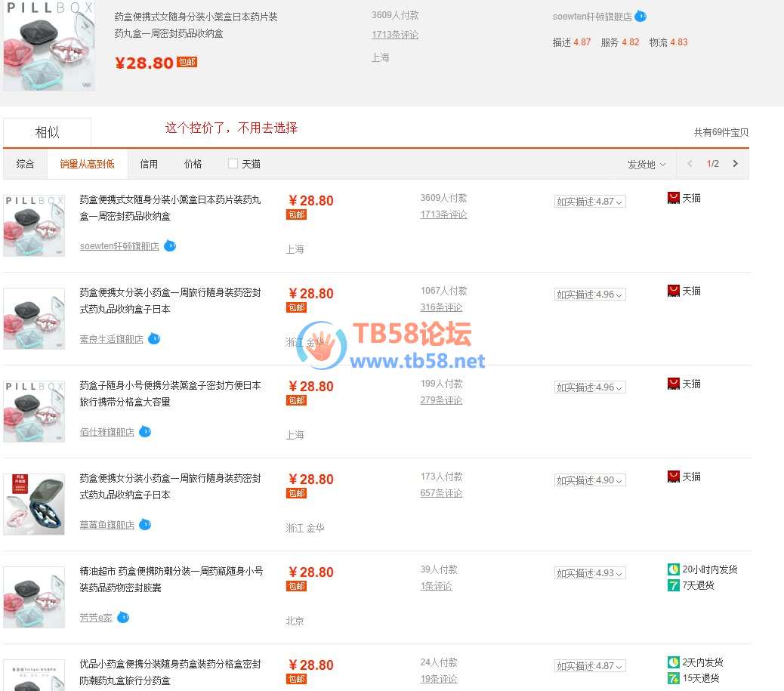Open 佰仕雅旗舰店 shop link
The height and width of the screenshot is (691, 784).
pyautogui.click(x=107, y=432)
